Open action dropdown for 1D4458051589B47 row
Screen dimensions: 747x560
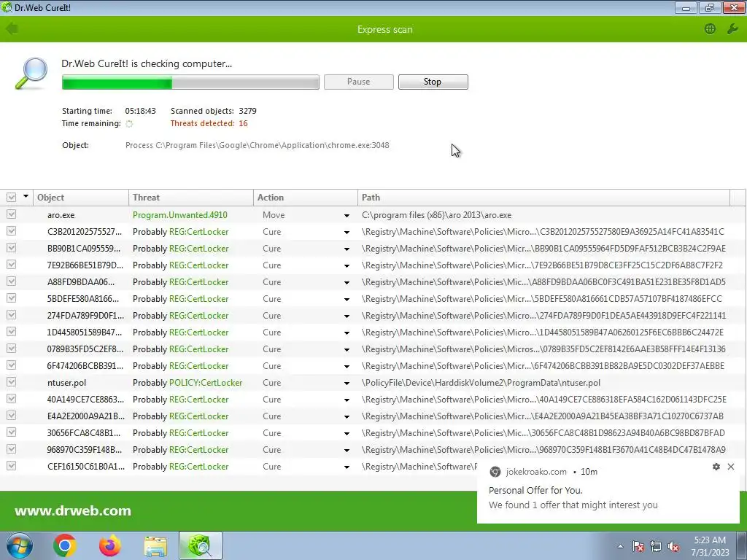(347, 332)
